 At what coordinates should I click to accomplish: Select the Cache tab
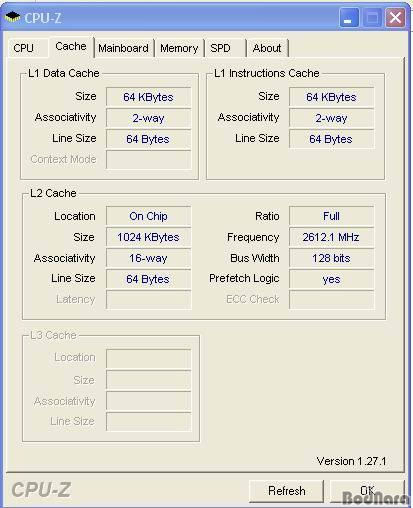coord(71,46)
